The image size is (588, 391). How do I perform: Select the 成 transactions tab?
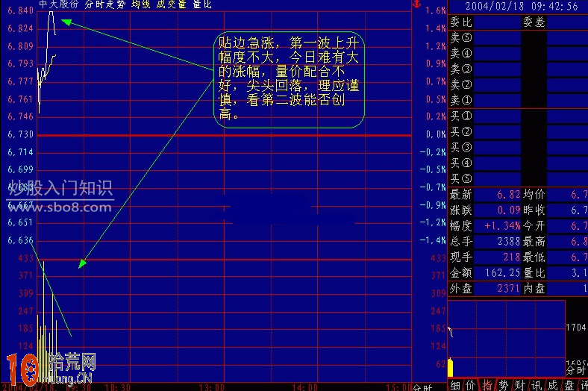click(x=552, y=386)
